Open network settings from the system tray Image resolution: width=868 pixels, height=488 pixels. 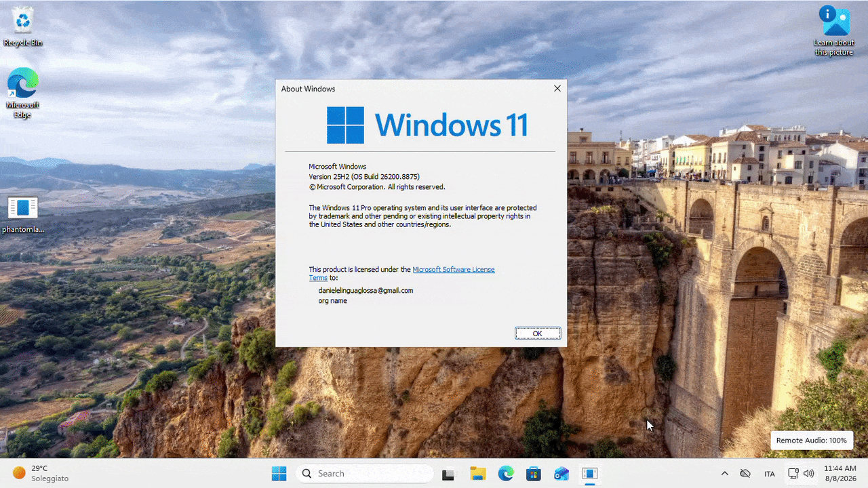pyautogui.click(x=793, y=474)
